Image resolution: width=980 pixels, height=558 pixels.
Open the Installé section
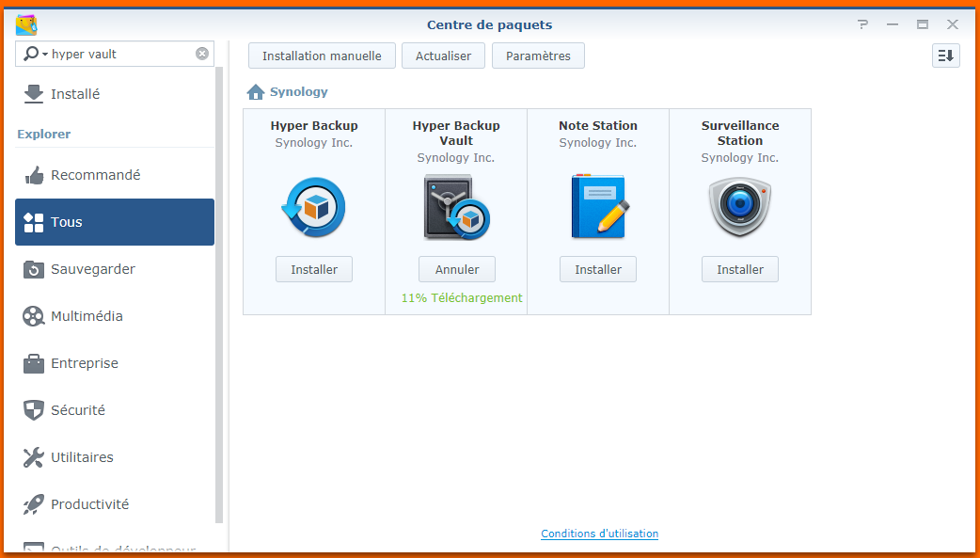[75, 94]
